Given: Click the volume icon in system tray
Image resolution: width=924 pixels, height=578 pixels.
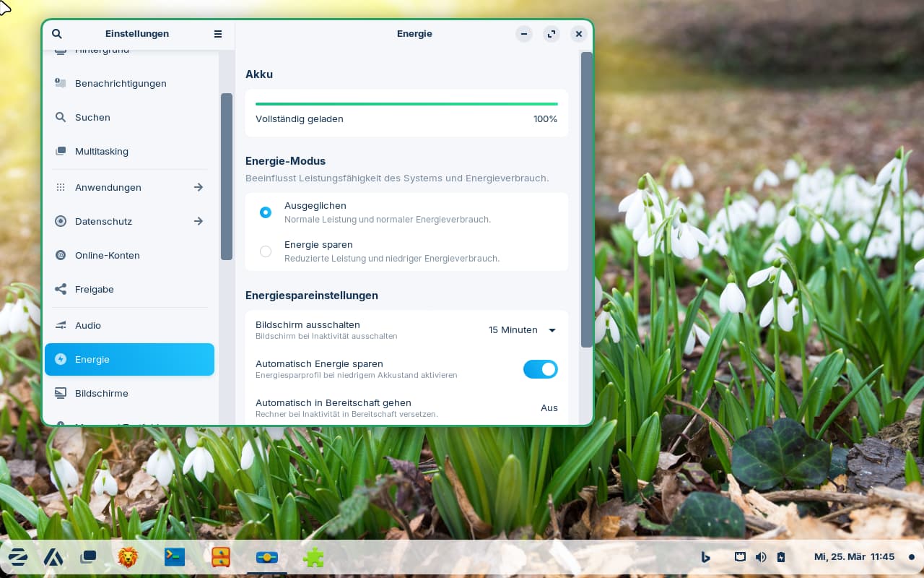Looking at the screenshot, I should click(x=761, y=557).
